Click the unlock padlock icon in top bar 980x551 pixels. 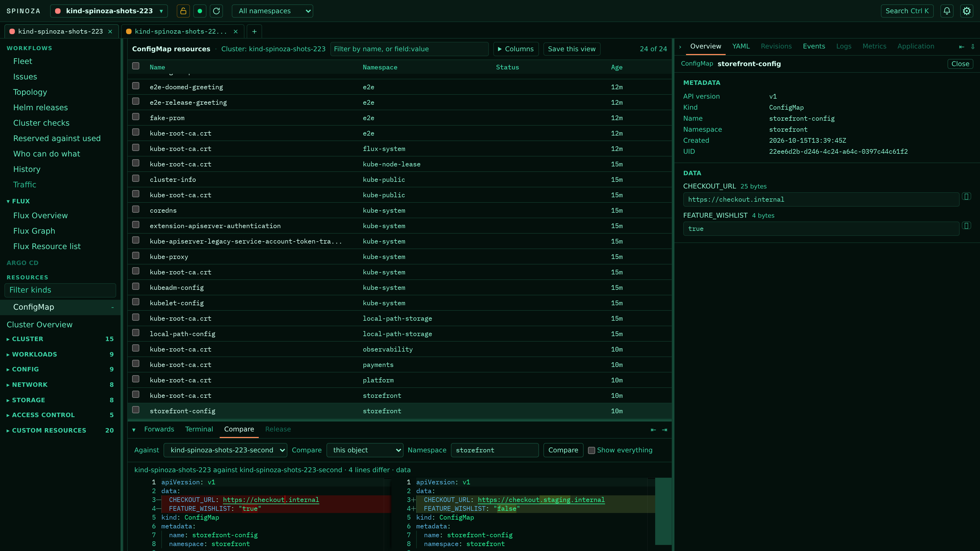[183, 11]
